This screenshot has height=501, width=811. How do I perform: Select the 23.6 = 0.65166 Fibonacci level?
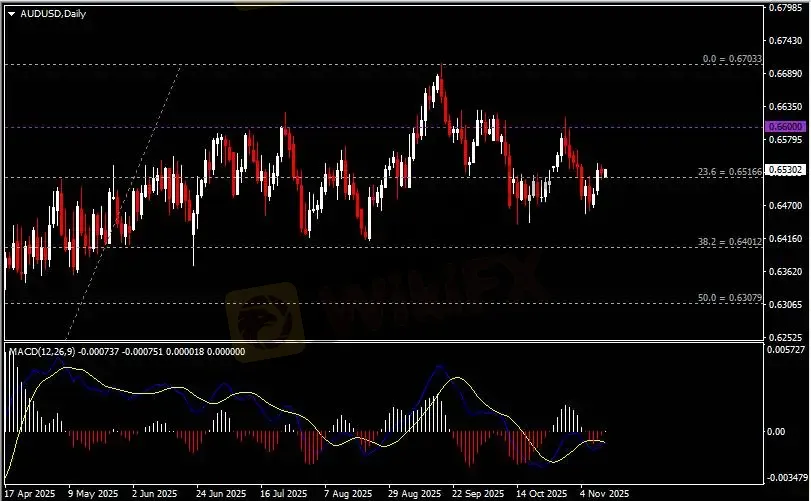[730, 172]
